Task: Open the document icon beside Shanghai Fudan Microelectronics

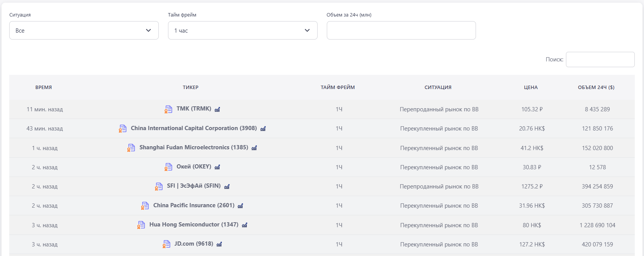Action: [131, 148]
